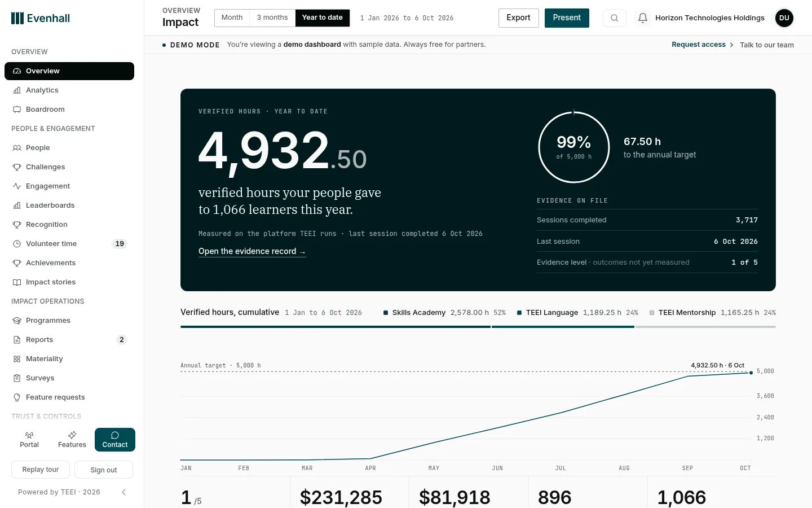Click the Present button
The height and width of the screenshot is (508, 812).
click(567, 18)
